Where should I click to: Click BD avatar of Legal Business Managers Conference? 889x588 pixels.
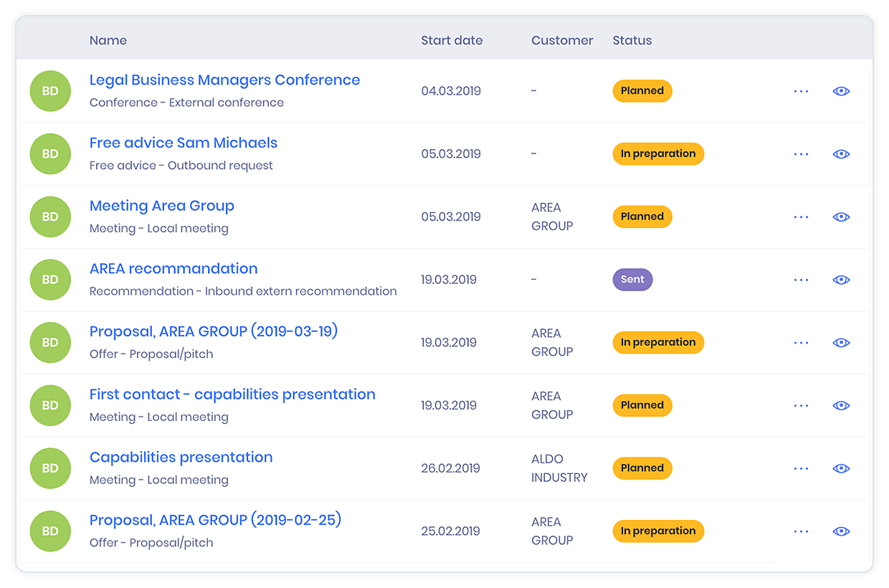pos(50,91)
